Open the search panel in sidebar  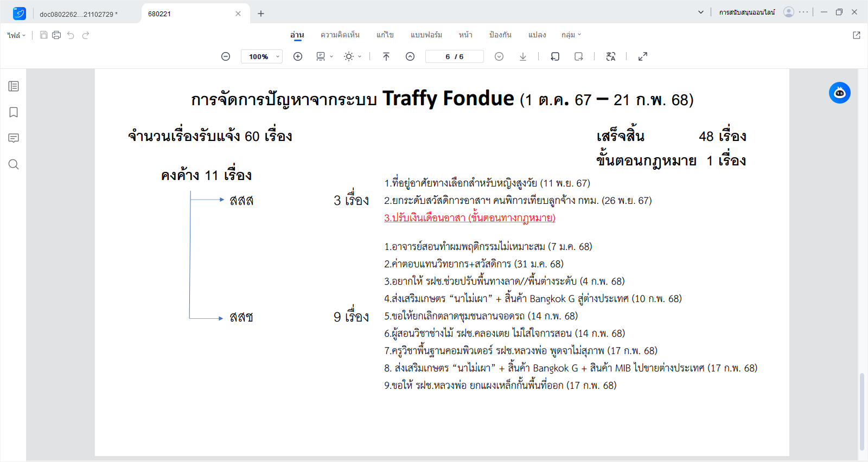tap(14, 164)
